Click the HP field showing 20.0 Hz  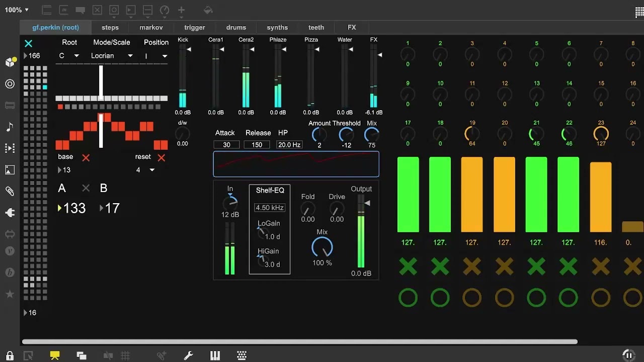[x=289, y=145]
